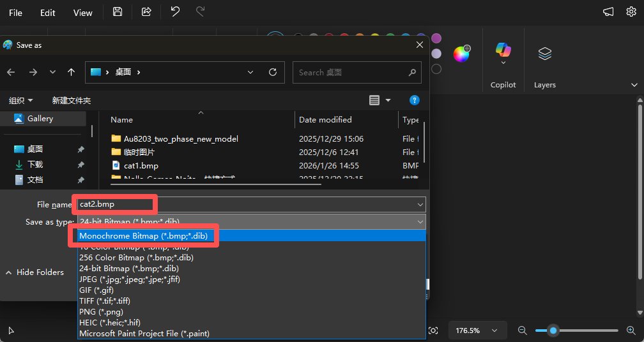This screenshot has width=644, height=342.
Task: Choose 24-bit Bitmap in the list
Action: [252, 268]
